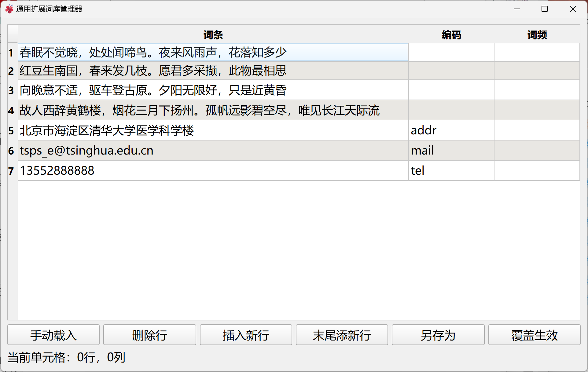Click the 13552888888 phone entry cell
Screen dimensions: 588x372
[x=213, y=170]
